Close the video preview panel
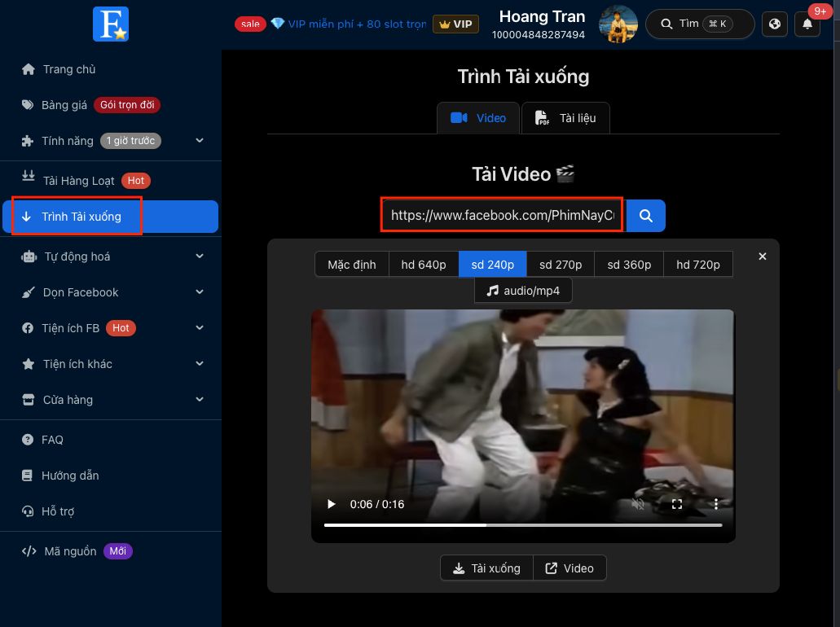 coord(763,256)
